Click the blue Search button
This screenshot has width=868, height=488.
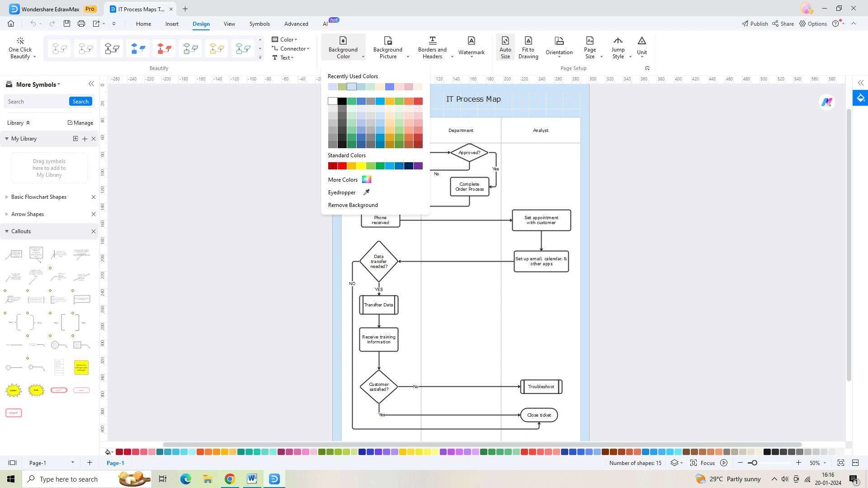click(x=80, y=102)
